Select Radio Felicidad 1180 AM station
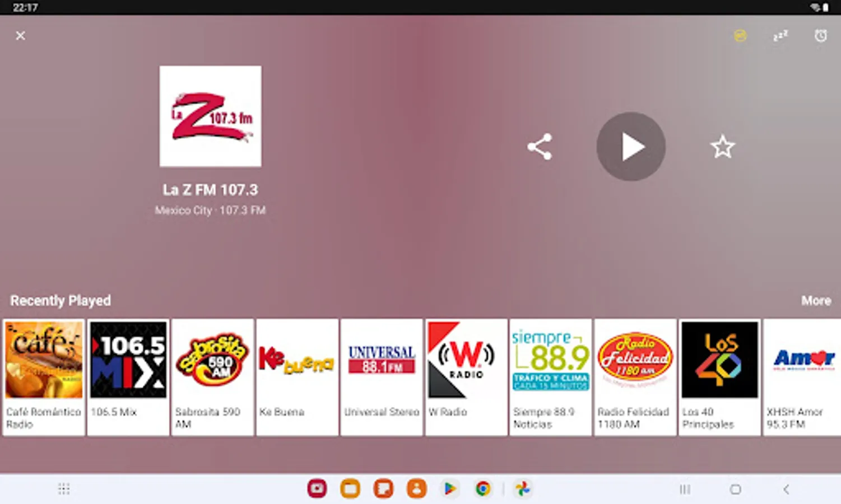 click(635, 377)
